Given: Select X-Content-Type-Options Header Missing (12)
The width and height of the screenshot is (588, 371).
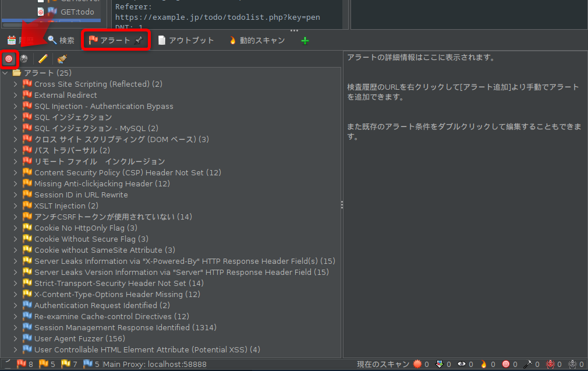Looking at the screenshot, I should 117,295.
